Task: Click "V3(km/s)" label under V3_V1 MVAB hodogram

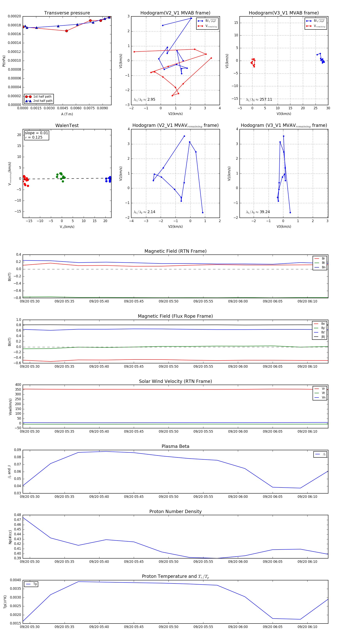Action: pos(284,114)
